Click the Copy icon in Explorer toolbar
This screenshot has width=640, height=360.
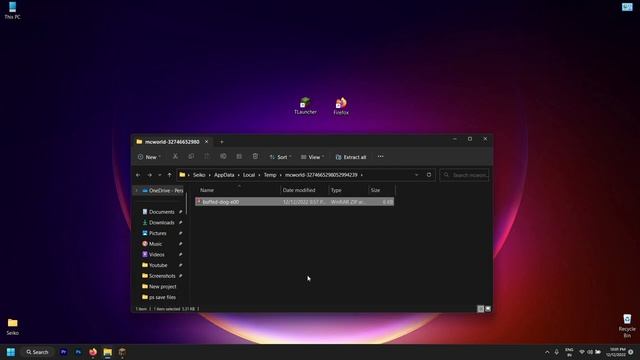(191, 156)
